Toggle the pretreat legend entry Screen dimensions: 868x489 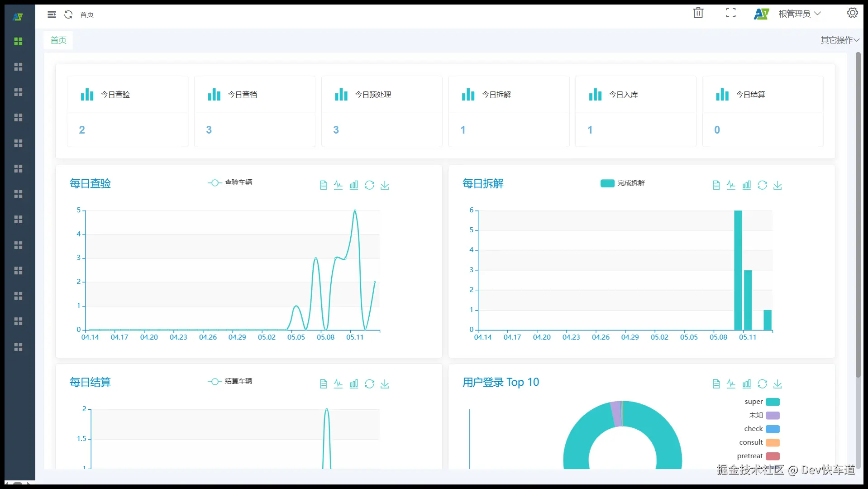(x=758, y=456)
